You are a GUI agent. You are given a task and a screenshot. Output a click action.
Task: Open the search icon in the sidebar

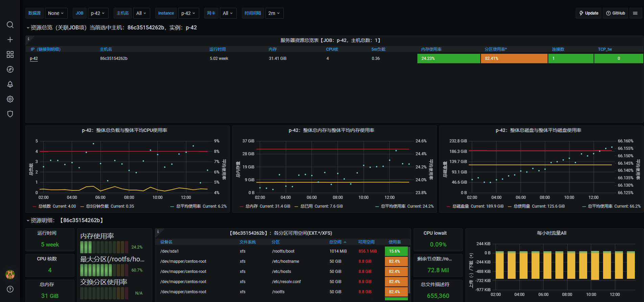(10, 25)
